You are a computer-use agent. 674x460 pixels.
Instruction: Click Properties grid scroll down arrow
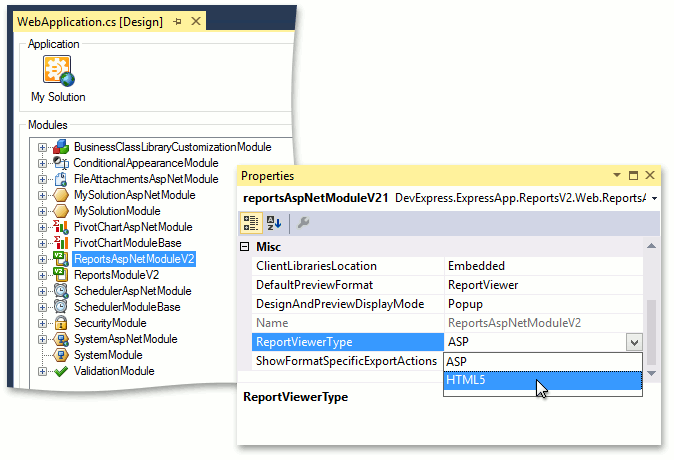tap(651, 374)
